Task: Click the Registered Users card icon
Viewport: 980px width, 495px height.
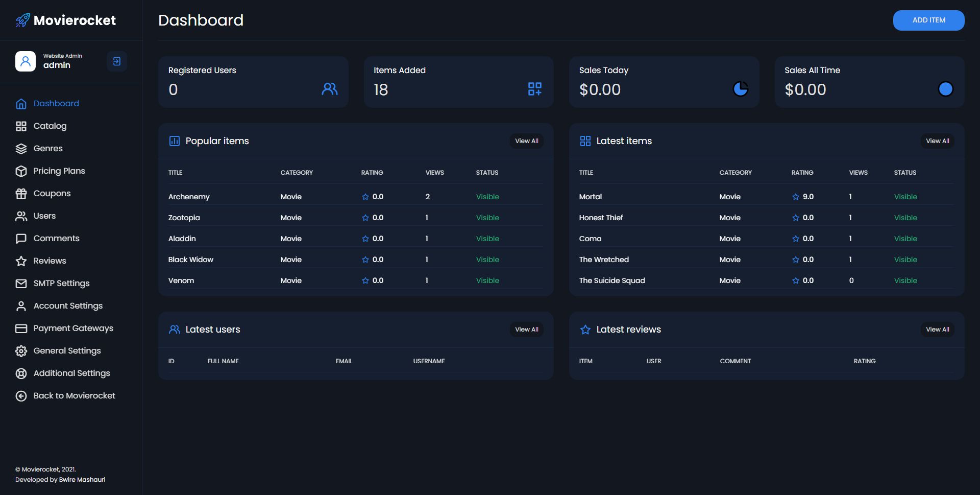Action: click(330, 89)
